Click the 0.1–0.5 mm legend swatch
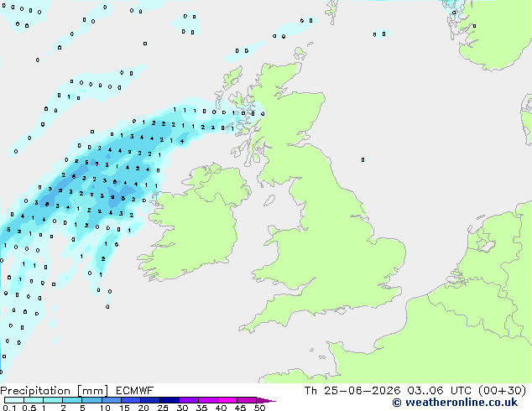Image resolution: width=532 pixels, height=411 pixels. [14, 400]
